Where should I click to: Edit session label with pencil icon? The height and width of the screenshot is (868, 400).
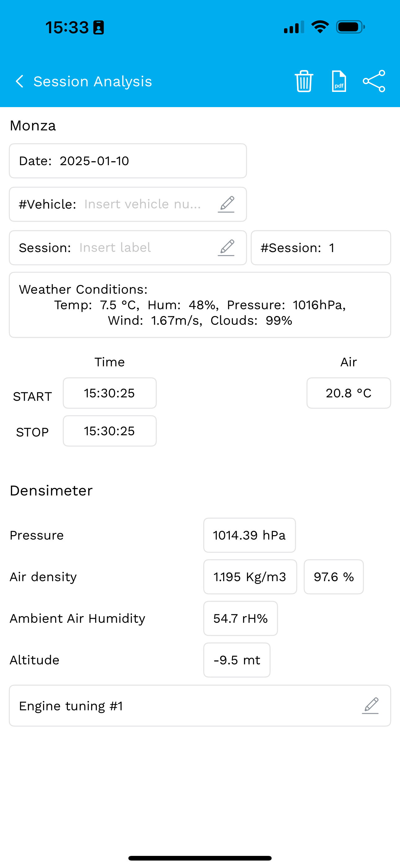tap(226, 248)
